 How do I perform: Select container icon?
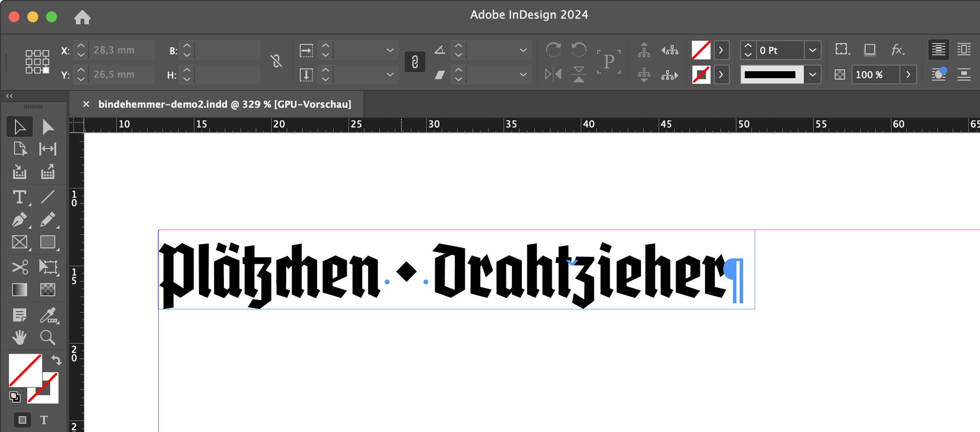[644, 50]
